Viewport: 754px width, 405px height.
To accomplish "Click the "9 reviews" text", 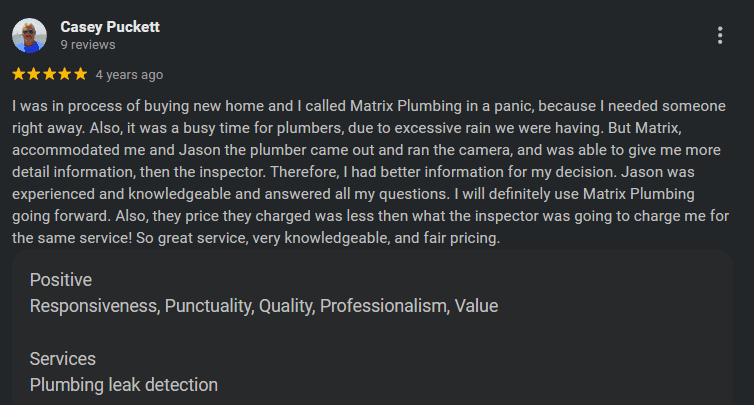I will click(x=88, y=45).
